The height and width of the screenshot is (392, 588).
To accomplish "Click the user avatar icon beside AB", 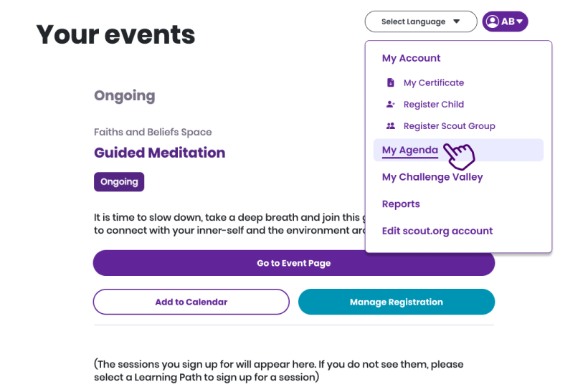I will [492, 21].
